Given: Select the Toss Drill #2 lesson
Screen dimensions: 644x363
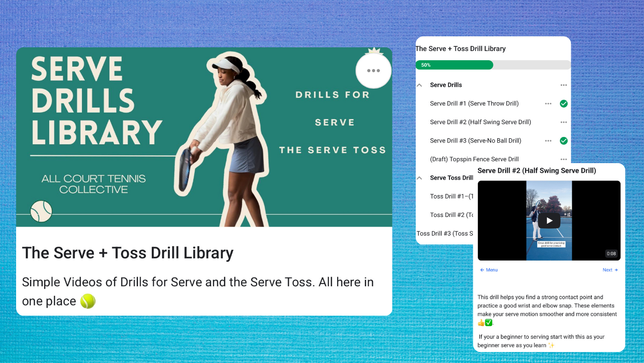Looking at the screenshot, I should [x=452, y=215].
